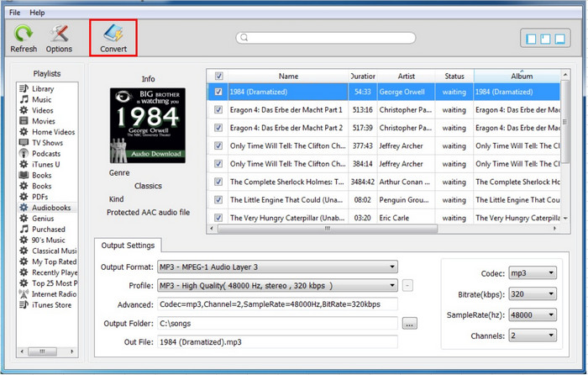Click the track list horizontal scrollbar thumb
Viewport: 588px width, 375px height.
[x=328, y=228]
